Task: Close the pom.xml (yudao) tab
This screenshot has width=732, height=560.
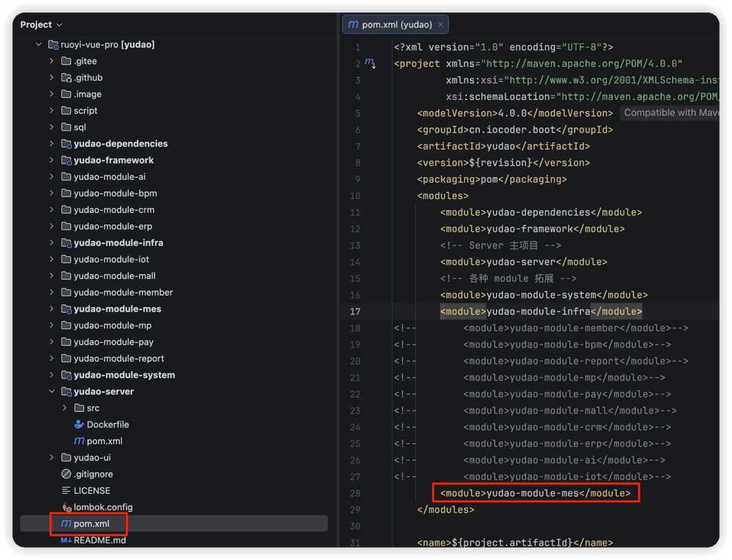Action: 440,24
